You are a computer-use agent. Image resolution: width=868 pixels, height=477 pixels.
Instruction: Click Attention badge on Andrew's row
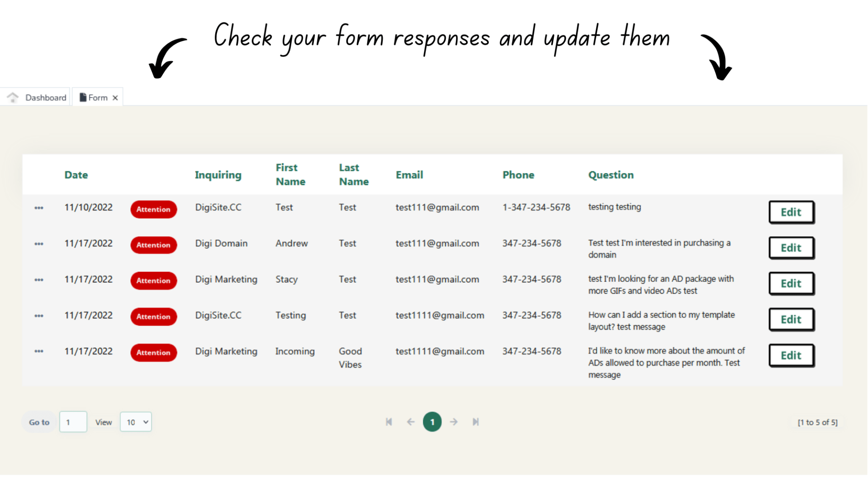[x=154, y=245]
